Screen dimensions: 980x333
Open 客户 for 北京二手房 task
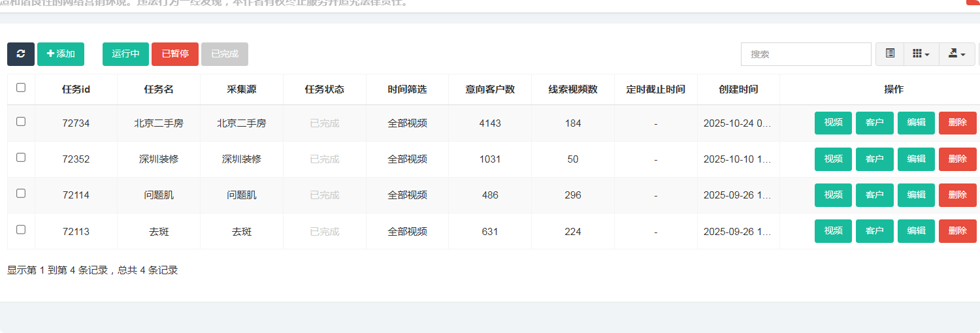tap(875, 123)
